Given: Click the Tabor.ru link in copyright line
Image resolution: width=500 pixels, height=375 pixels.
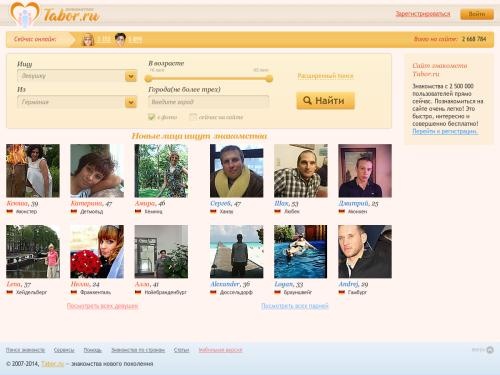Looking at the screenshot, I should [53, 364].
